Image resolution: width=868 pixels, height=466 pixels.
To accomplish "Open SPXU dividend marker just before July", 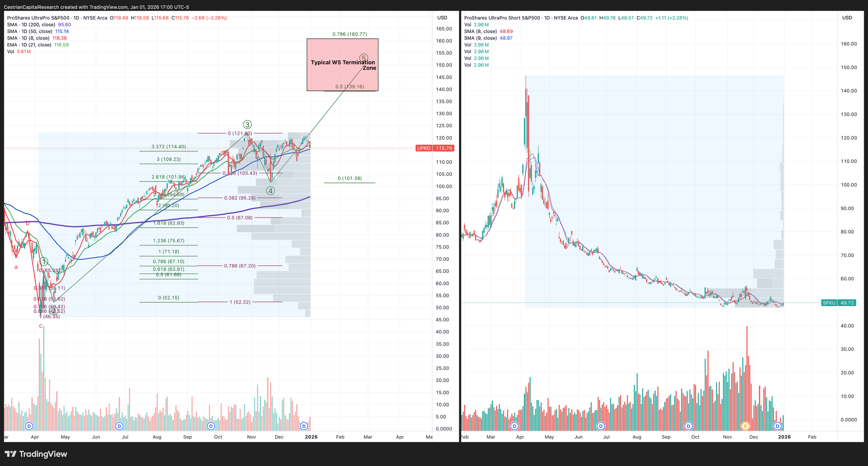I will click(601, 426).
